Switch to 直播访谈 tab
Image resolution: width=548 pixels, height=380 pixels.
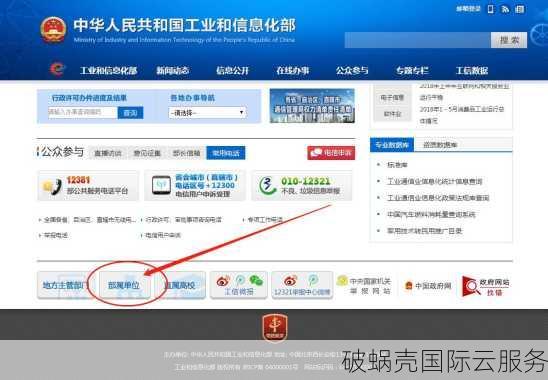pyautogui.click(x=108, y=153)
